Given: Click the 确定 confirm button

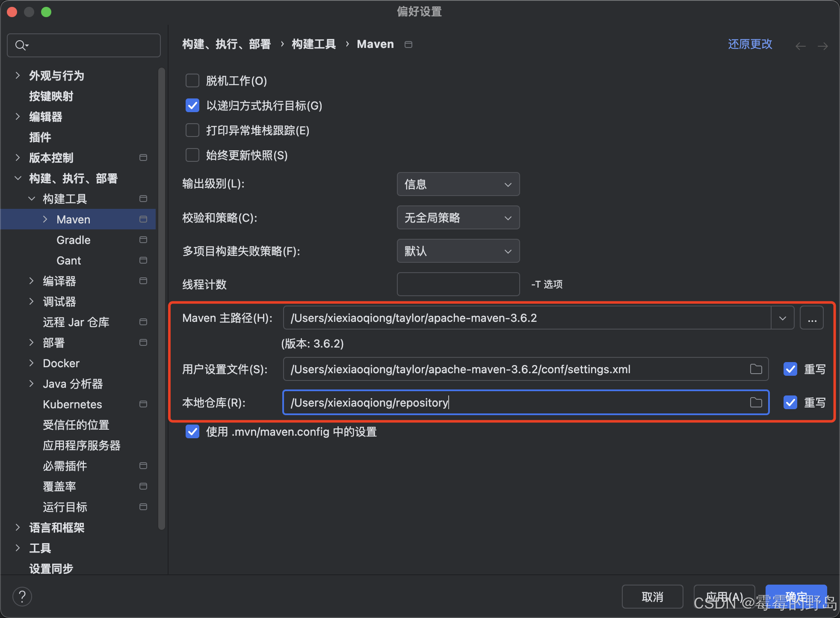Looking at the screenshot, I should pos(796,596).
